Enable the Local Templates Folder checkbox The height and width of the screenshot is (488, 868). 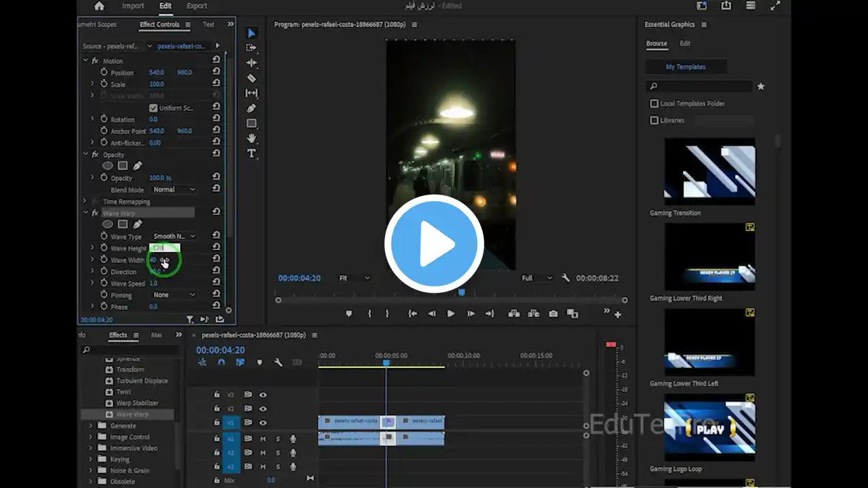pos(654,104)
